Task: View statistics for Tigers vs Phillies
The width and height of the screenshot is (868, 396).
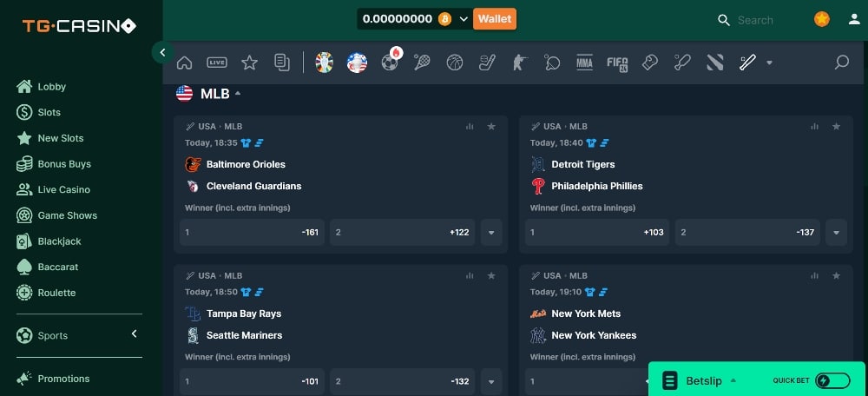Action: [x=815, y=126]
